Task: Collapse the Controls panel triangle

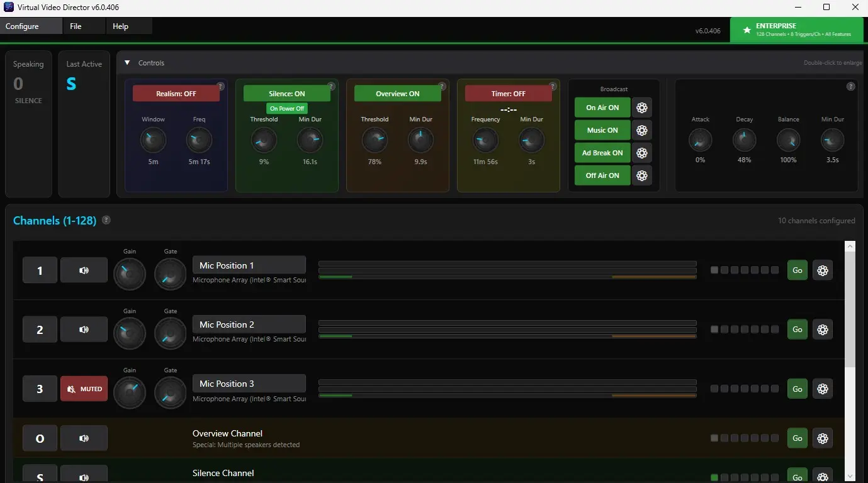Action: (127, 63)
